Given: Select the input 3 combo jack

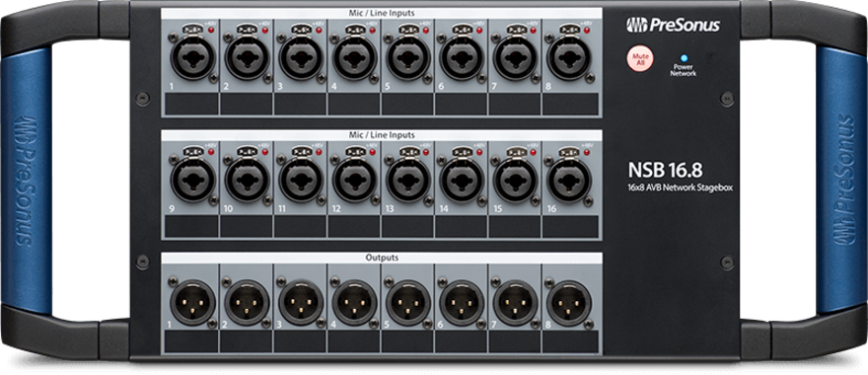Looking at the screenshot, I should pyautogui.click(x=301, y=57).
